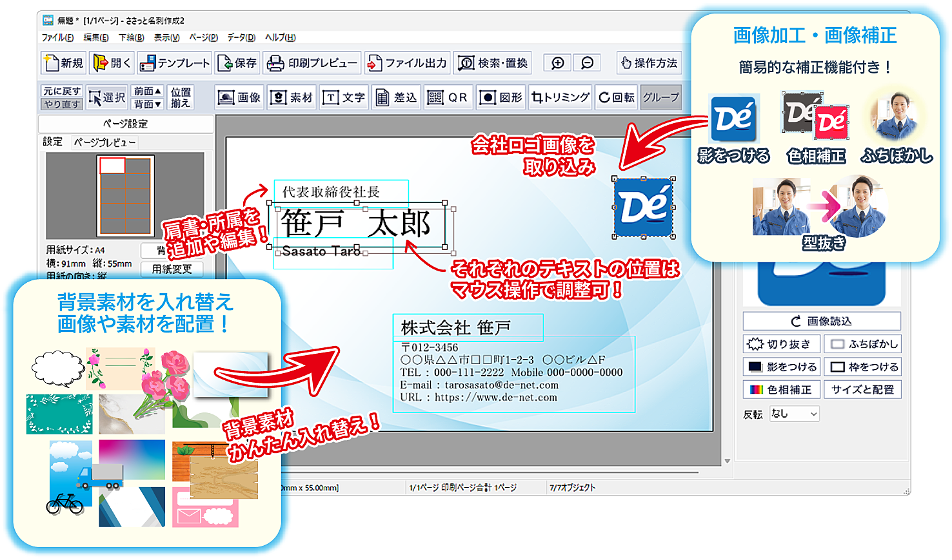952x560 pixels.
Task: Select the 笹戸 太郎 name text
Action: tap(357, 224)
